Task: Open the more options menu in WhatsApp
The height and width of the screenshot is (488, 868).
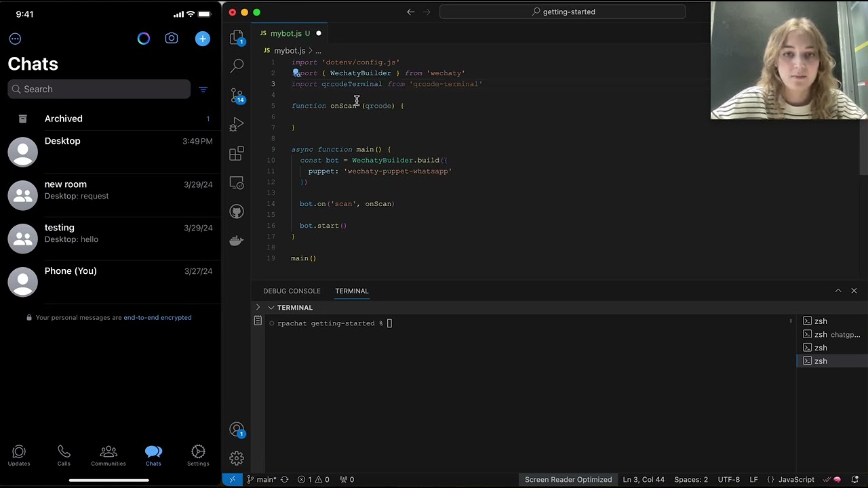Action: click(15, 39)
